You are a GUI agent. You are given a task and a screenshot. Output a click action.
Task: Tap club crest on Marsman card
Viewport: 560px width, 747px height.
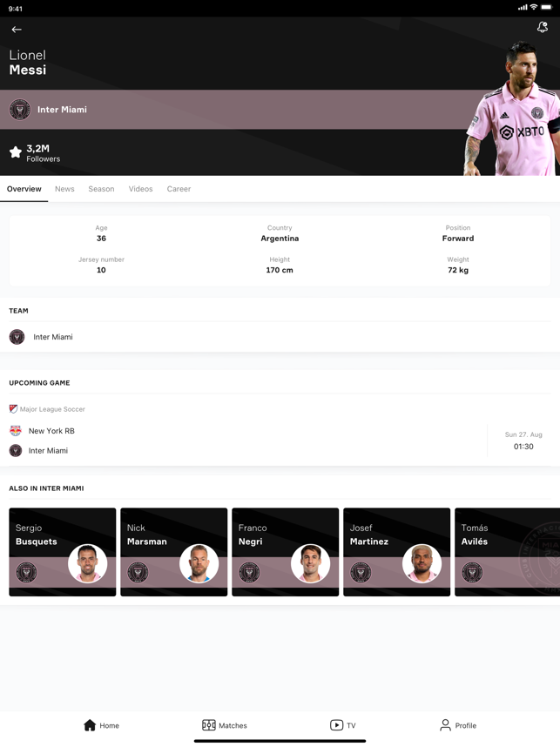(x=138, y=572)
